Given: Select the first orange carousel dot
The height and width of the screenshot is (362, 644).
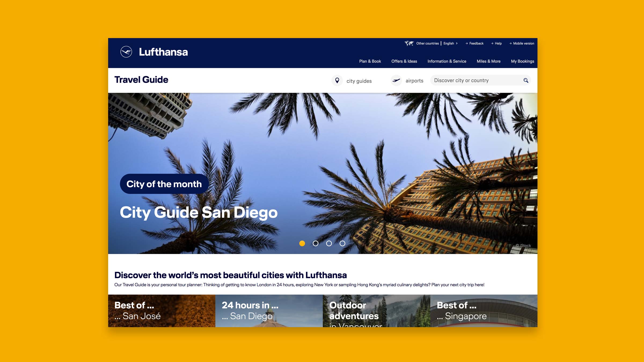Looking at the screenshot, I should point(302,243).
